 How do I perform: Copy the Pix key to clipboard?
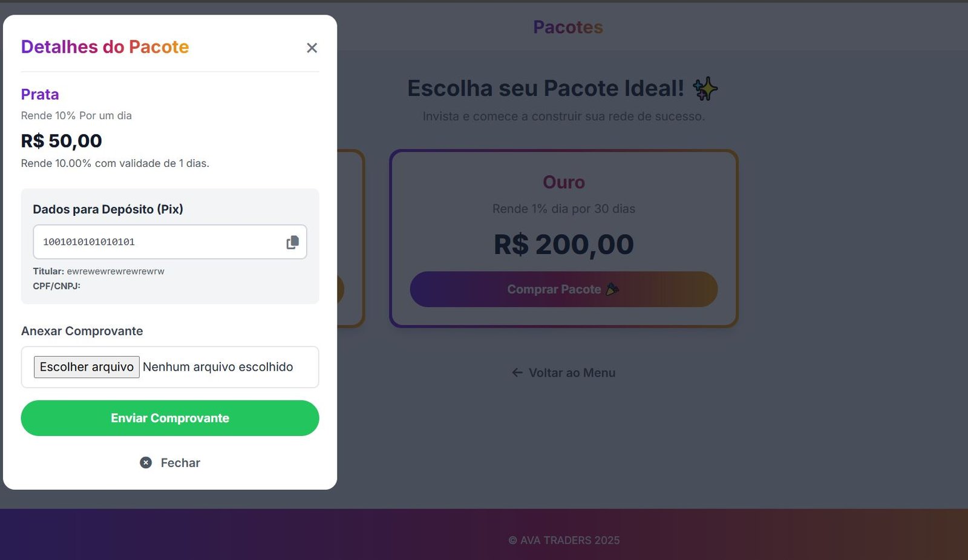tap(293, 242)
